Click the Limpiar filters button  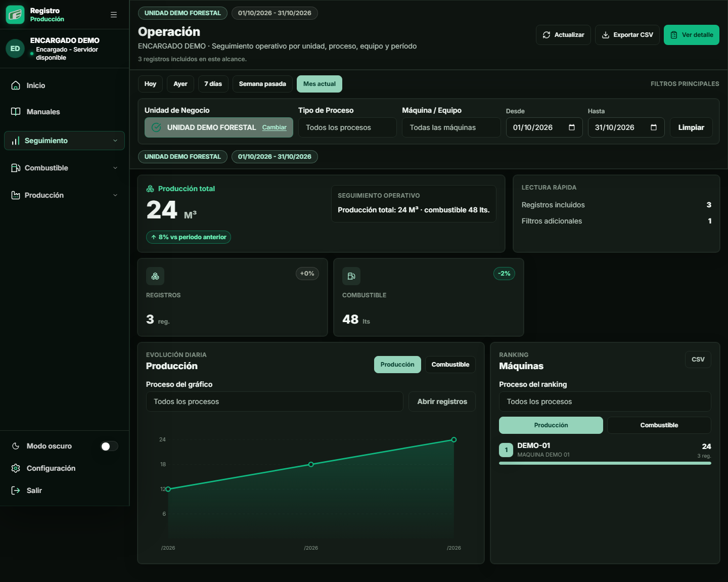(691, 127)
